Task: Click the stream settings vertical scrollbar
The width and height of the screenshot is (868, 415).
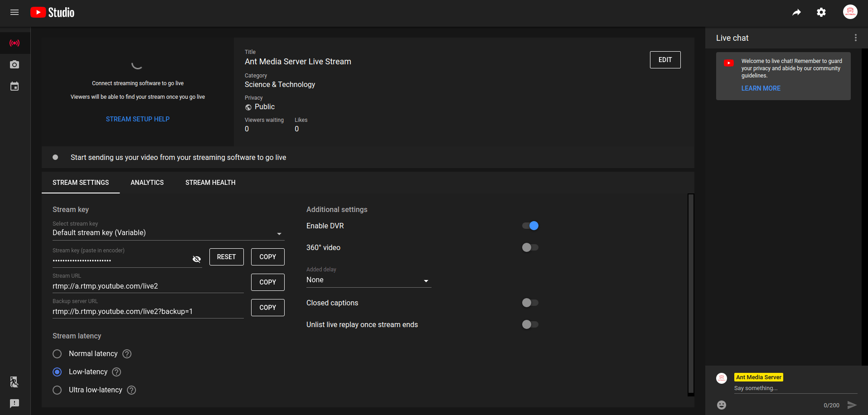Action: (691, 294)
